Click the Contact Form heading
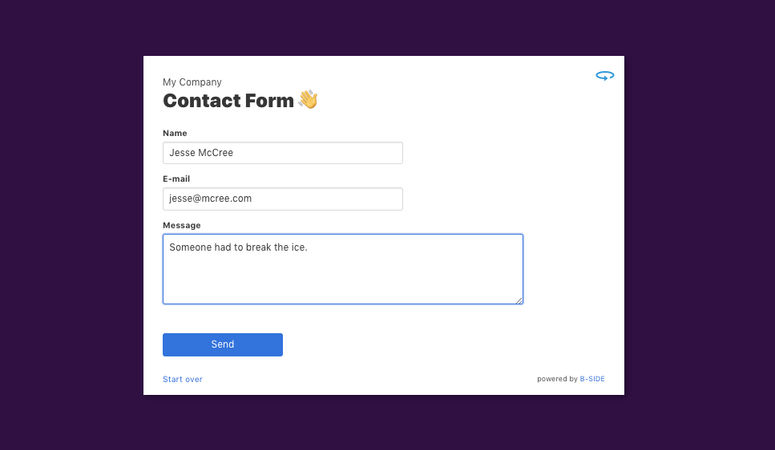This screenshot has width=775, height=450. pos(228,100)
